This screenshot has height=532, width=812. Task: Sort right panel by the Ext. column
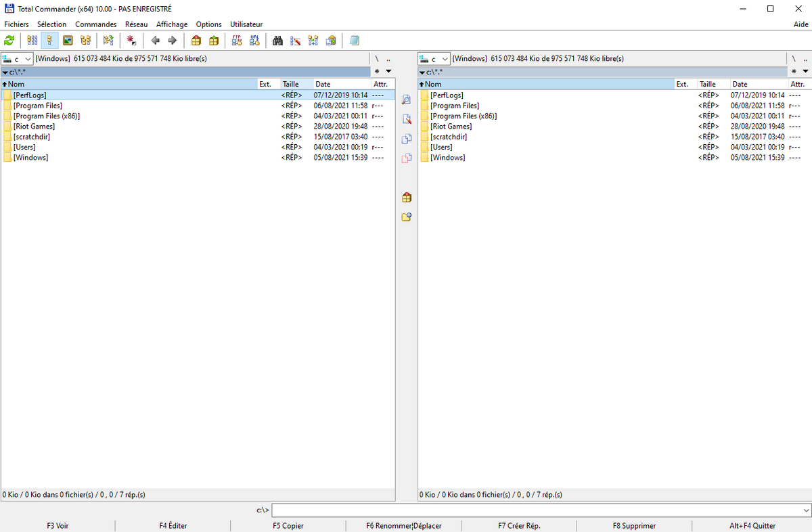coord(685,84)
